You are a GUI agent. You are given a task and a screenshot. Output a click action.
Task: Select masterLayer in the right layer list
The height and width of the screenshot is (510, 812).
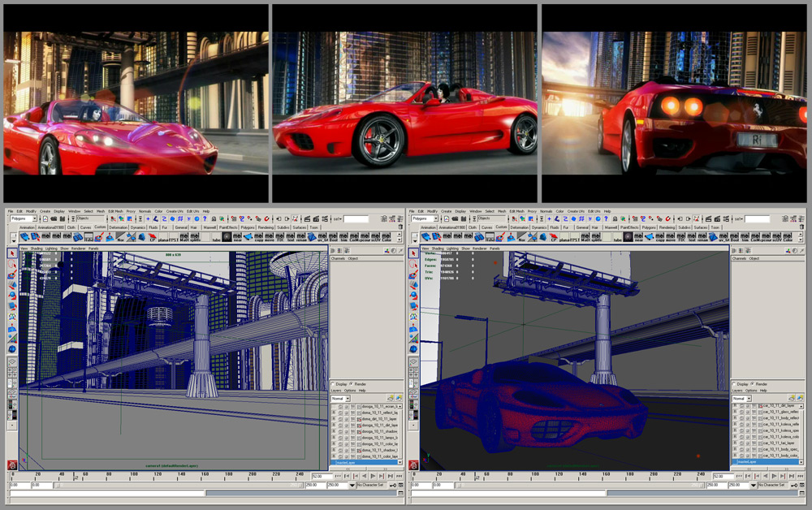(x=745, y=463)
